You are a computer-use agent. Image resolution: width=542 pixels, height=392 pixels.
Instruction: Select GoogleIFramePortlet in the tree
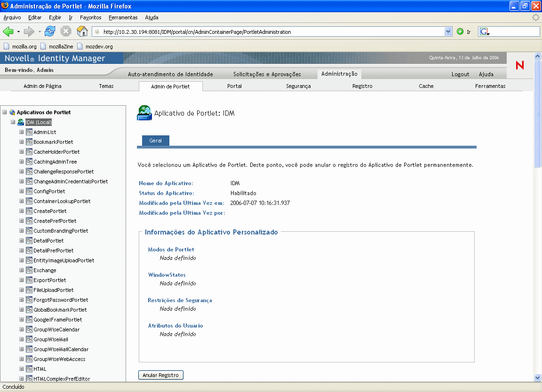pos(57,320)
